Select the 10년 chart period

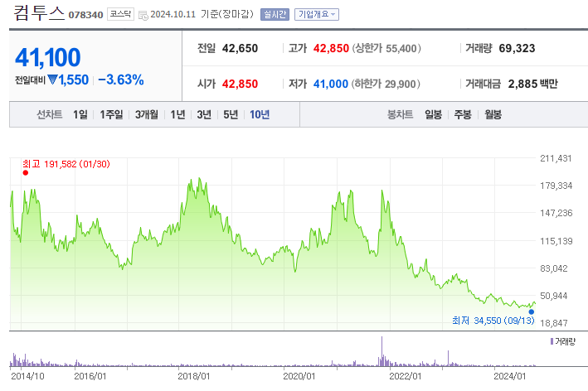(260, 114)
